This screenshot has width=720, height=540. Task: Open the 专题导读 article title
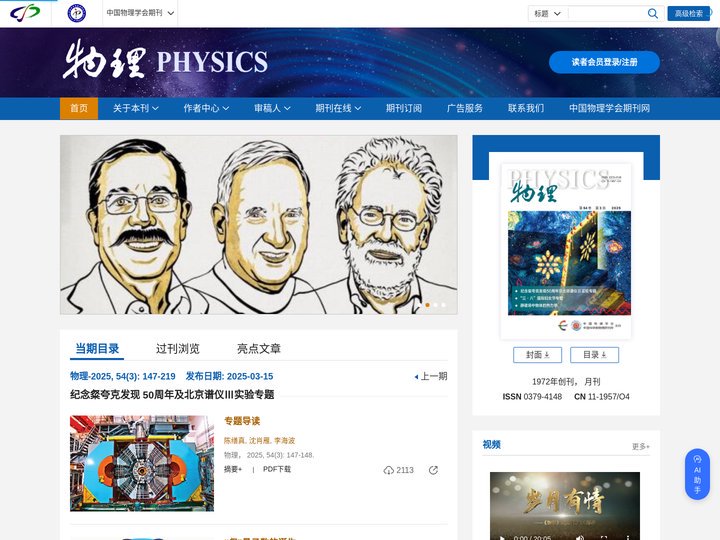point(242,421)
